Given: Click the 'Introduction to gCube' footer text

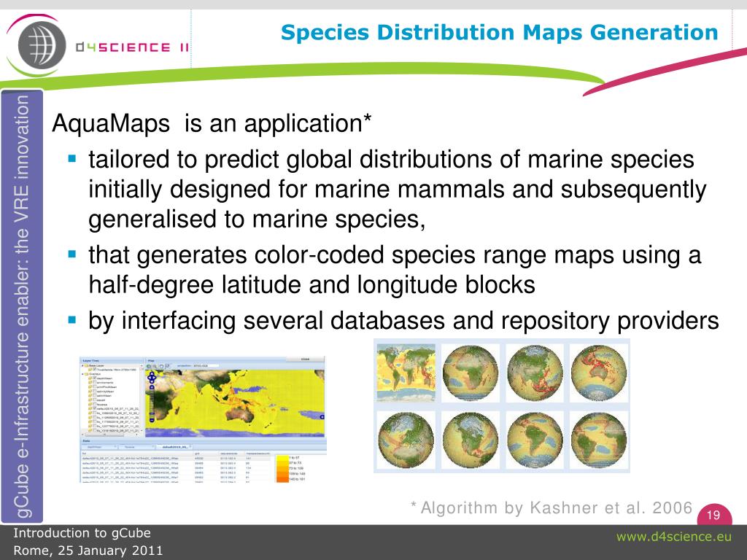Looking at the screenshot, I should coord(82,533).
